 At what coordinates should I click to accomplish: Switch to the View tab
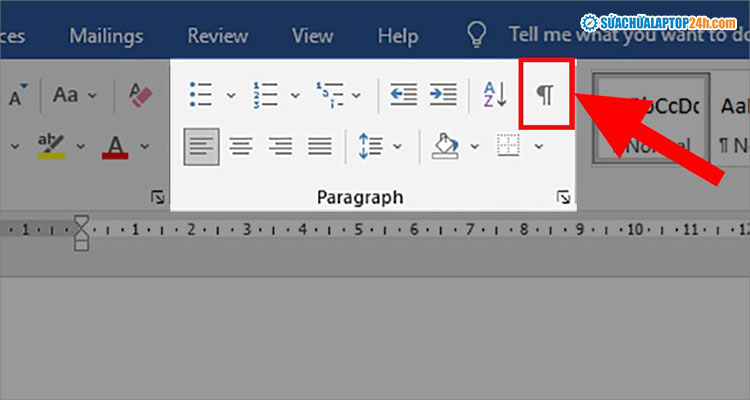click(312, 35)
